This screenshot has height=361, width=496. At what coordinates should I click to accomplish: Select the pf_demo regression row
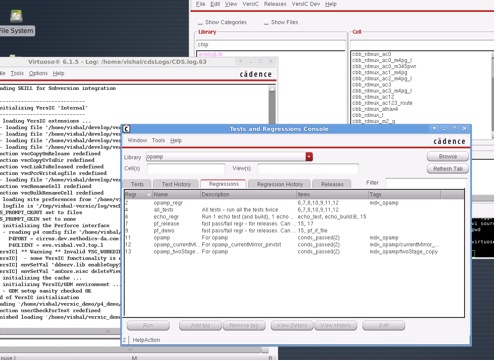pos(294,231)
